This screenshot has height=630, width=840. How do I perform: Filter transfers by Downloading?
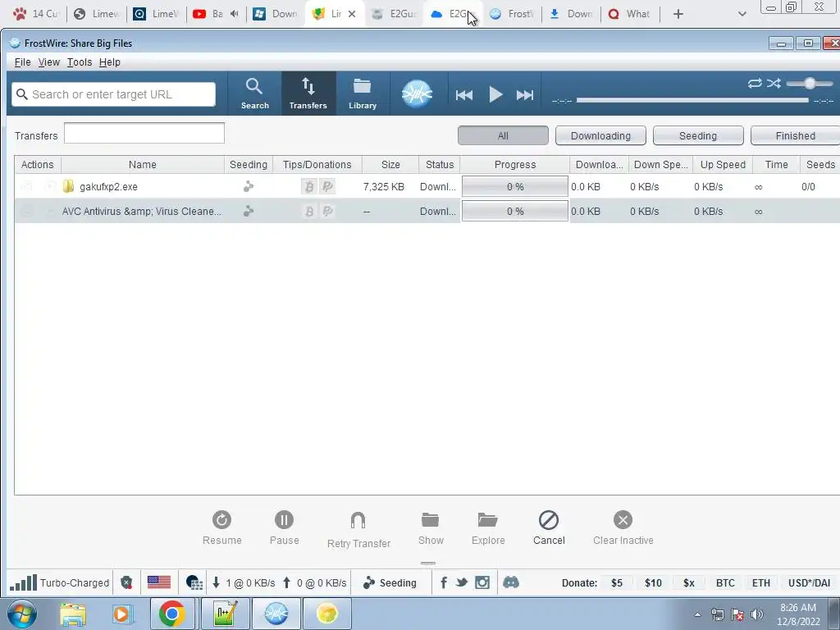click(600, 135)
